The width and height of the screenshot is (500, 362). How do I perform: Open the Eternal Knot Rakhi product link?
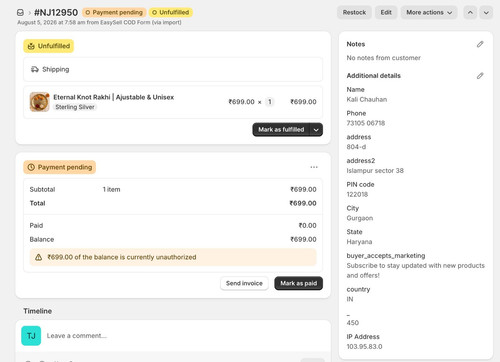114,97
